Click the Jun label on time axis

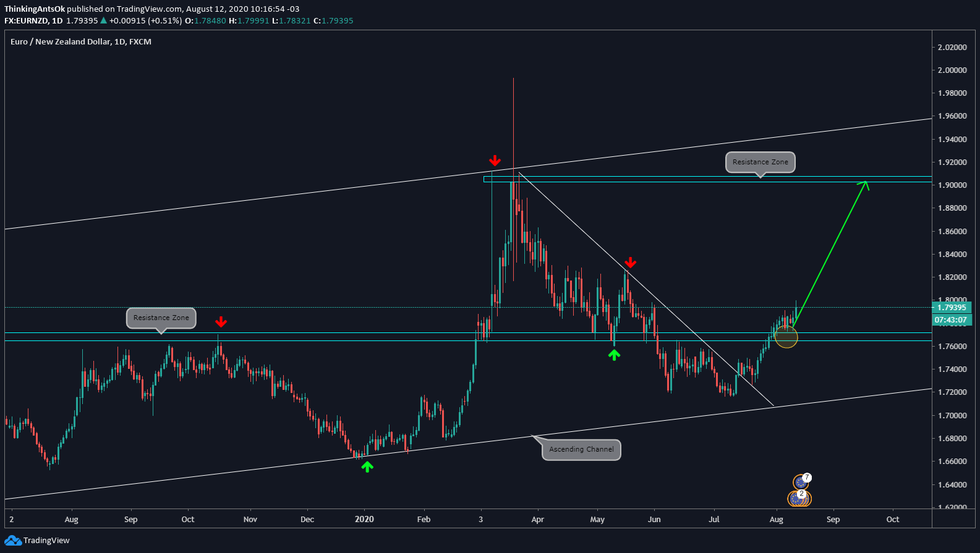pyautogui.click(x=654, y=519)
